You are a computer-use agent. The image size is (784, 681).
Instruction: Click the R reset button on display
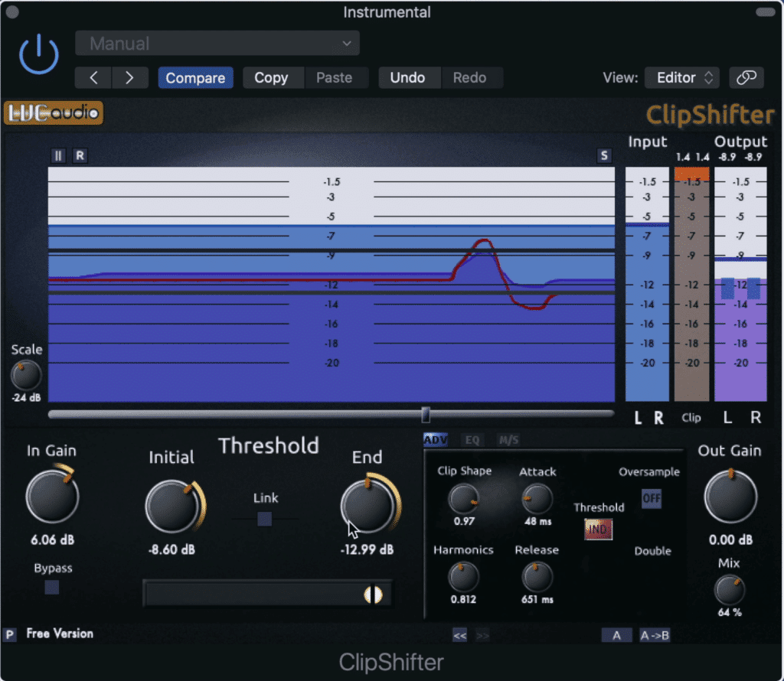[x=80, y=156]
